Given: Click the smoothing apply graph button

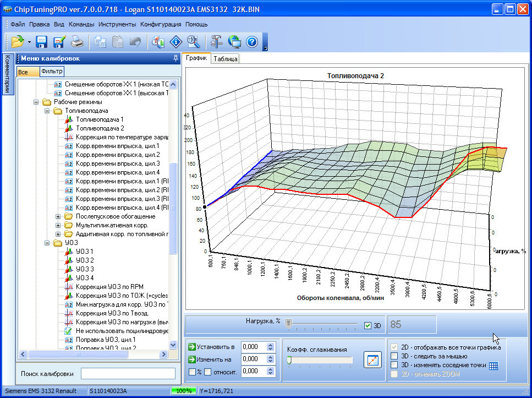Looking at the screenshot, I should (x=372, y=360).
